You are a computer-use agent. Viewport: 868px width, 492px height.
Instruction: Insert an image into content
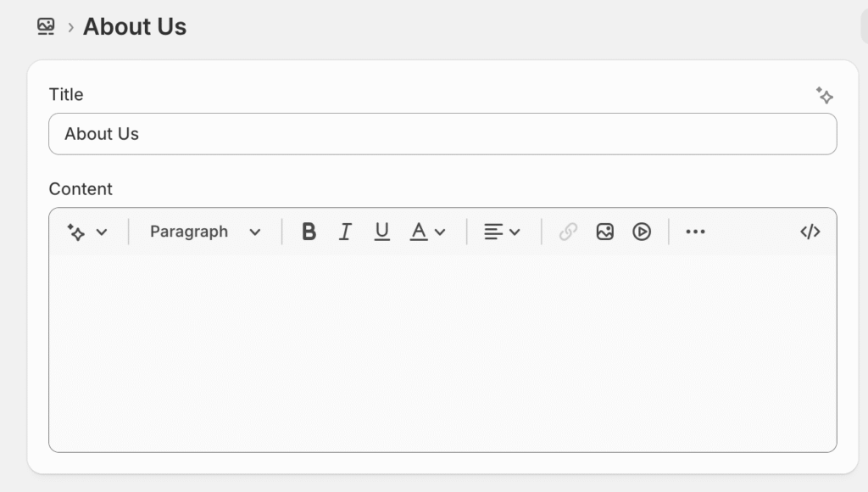604,232
